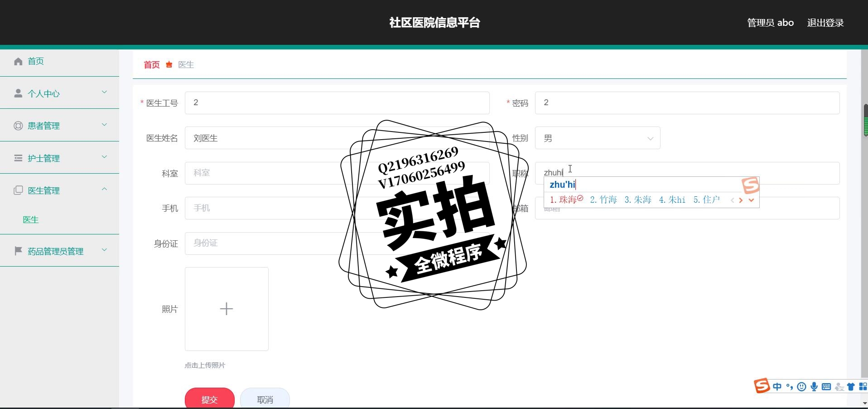Activate the microphone voice input icon
This screenshot has height=409, width=868.
point(814,387)
